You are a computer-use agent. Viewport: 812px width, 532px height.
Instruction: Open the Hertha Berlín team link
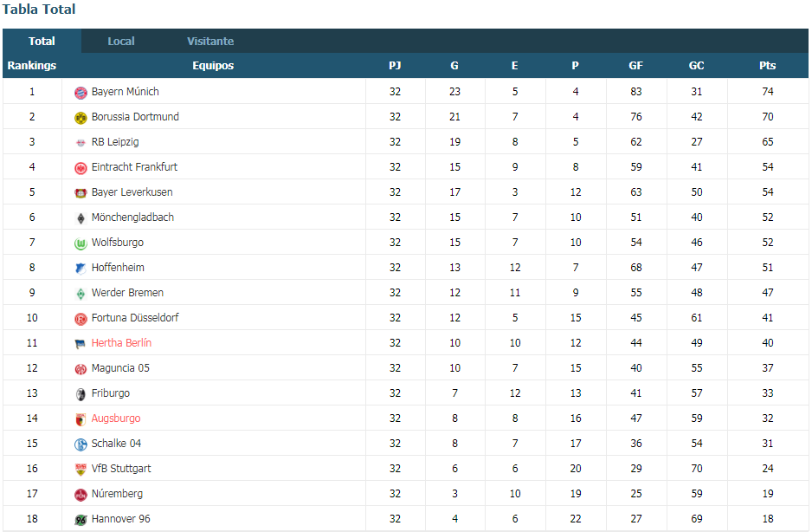(x=121, y=343)
